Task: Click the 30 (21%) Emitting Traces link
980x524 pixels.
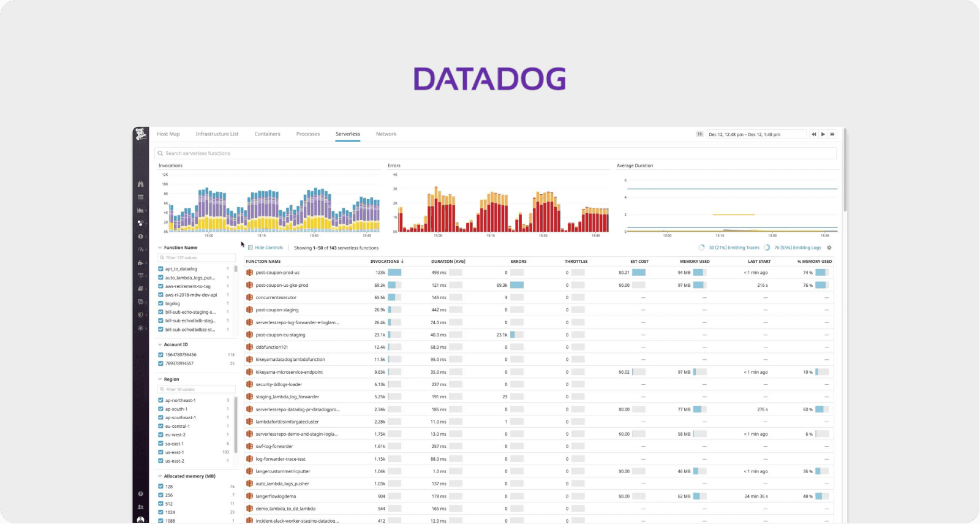Action: (x=734, y=248)
